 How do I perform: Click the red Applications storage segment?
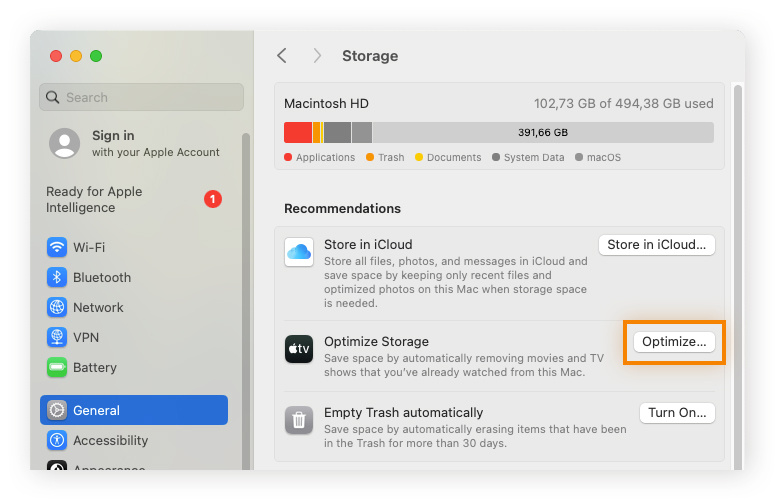coord(298,132)
